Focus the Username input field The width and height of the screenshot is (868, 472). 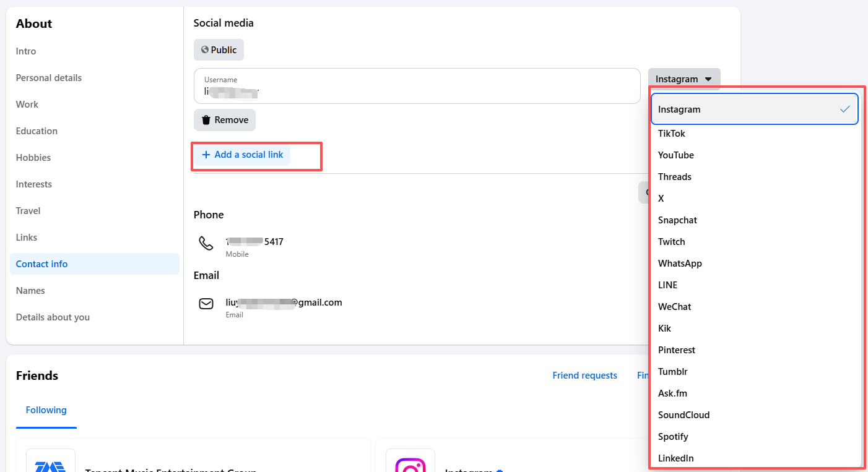coord(417,86)
